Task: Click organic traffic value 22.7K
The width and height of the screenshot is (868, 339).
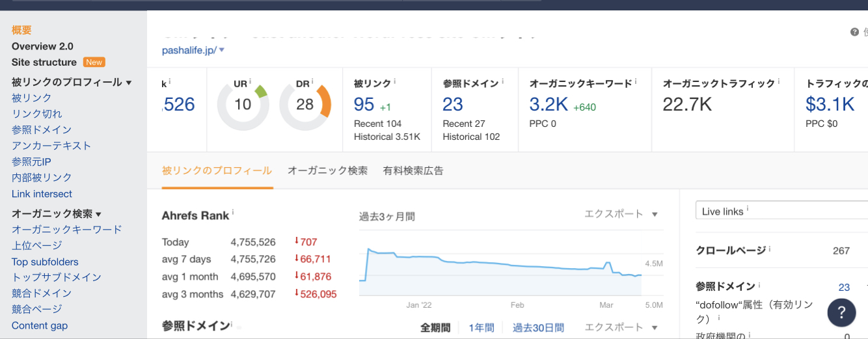Action: click(x=687, y=104)
